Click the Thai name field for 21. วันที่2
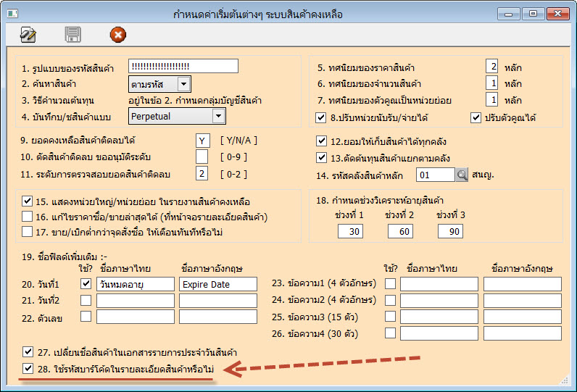Image resolution: width=577 pixels, height=392 pixels. (x=136, y=301)
